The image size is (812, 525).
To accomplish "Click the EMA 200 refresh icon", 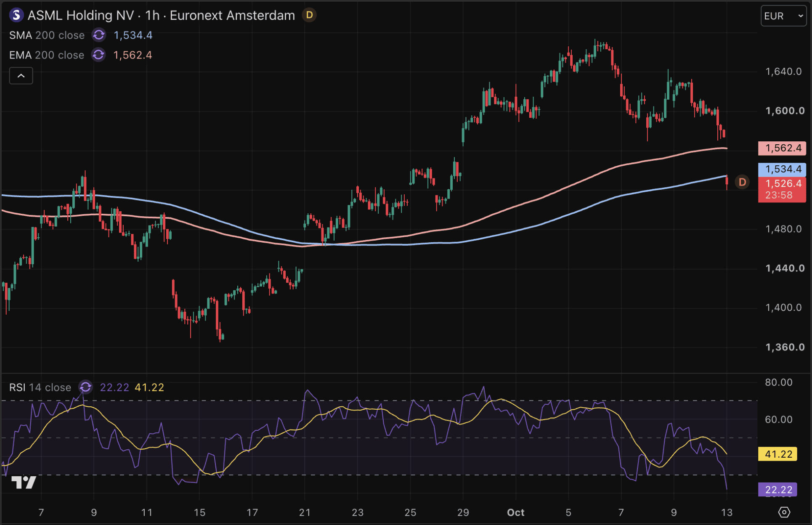I will 98,55.
